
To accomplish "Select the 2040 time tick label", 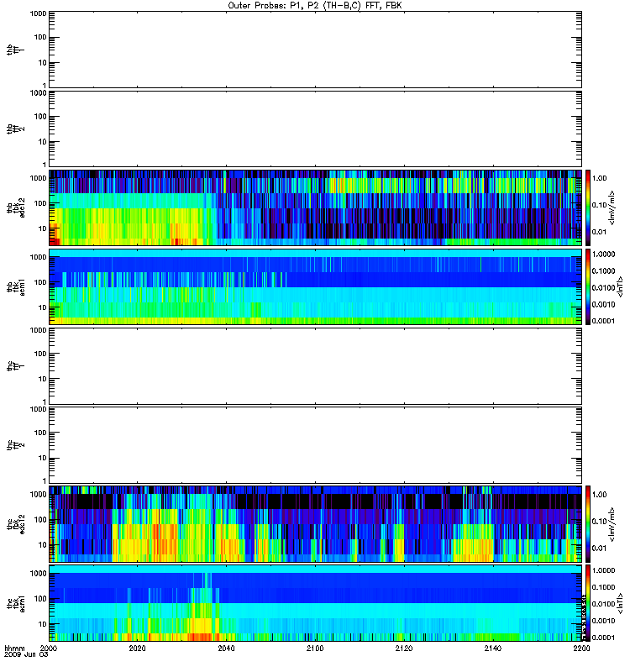I will tap(226, 648).
